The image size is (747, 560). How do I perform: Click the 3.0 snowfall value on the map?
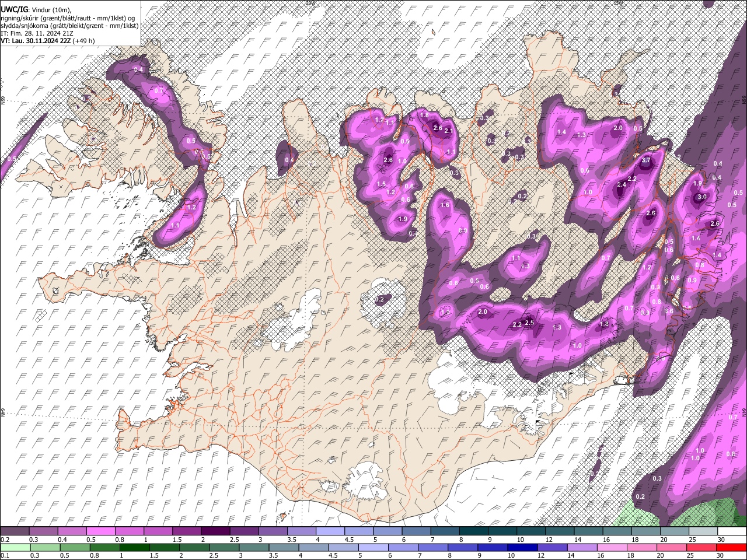pyautogui.click(x=702, y=197)
